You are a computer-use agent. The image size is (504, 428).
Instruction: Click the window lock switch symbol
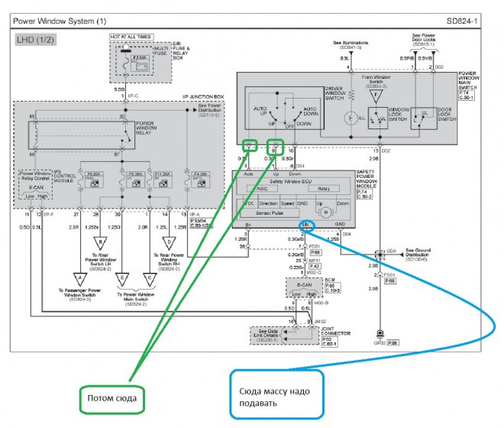coord(378,118)
